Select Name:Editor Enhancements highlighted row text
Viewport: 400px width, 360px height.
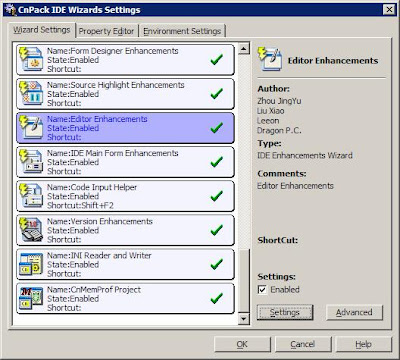coord(97,119)
